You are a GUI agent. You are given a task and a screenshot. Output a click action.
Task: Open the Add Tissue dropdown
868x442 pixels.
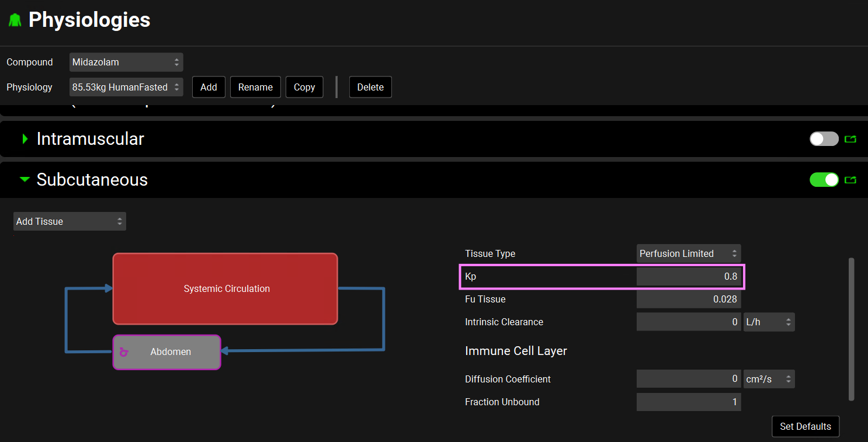70,222
